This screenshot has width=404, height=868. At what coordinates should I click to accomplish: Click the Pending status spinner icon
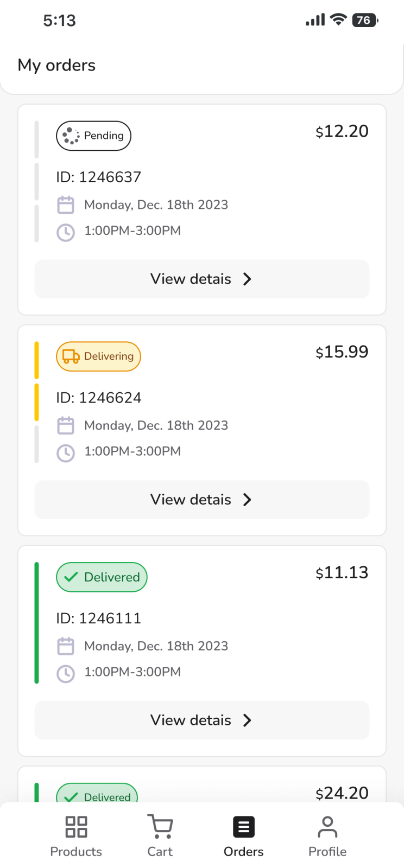pyautogui.click(x=71, y=136)
